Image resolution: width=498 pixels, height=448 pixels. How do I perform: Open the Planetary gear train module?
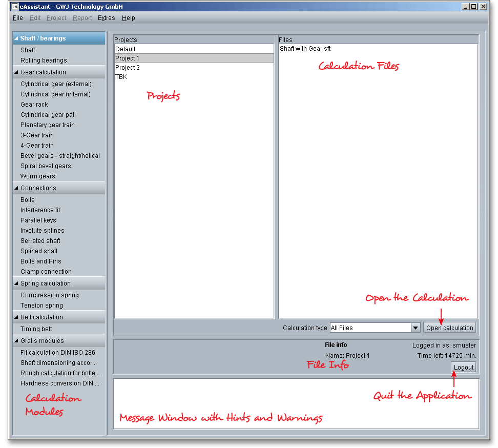(x=47, y=125)
